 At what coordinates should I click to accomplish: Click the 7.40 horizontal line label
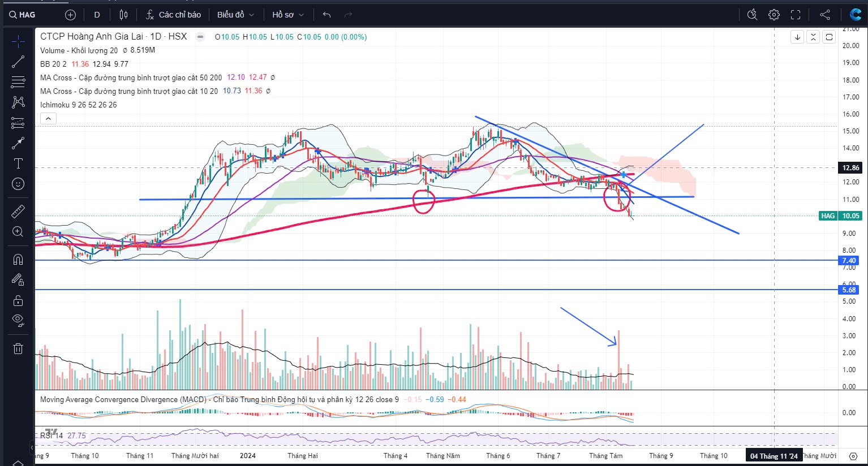click(x=849, y=261)
